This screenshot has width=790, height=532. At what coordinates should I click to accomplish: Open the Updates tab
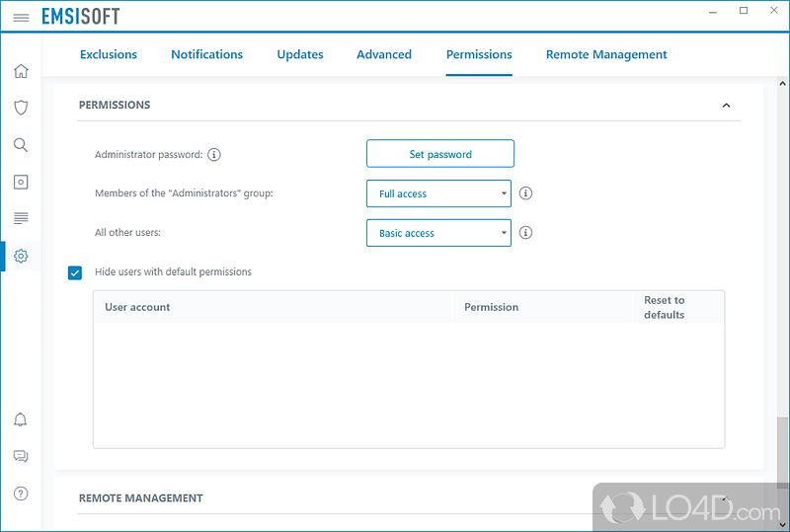pos(300,54)
